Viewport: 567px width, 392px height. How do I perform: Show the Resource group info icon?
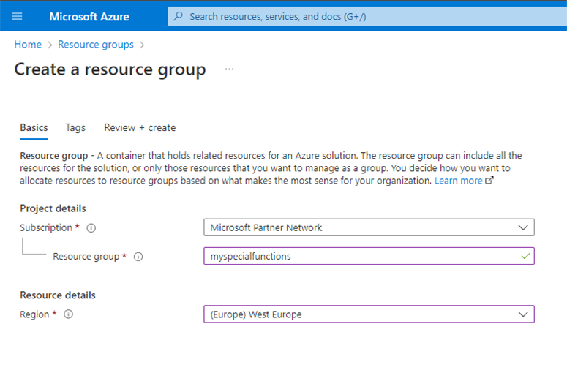pos(138,257)
